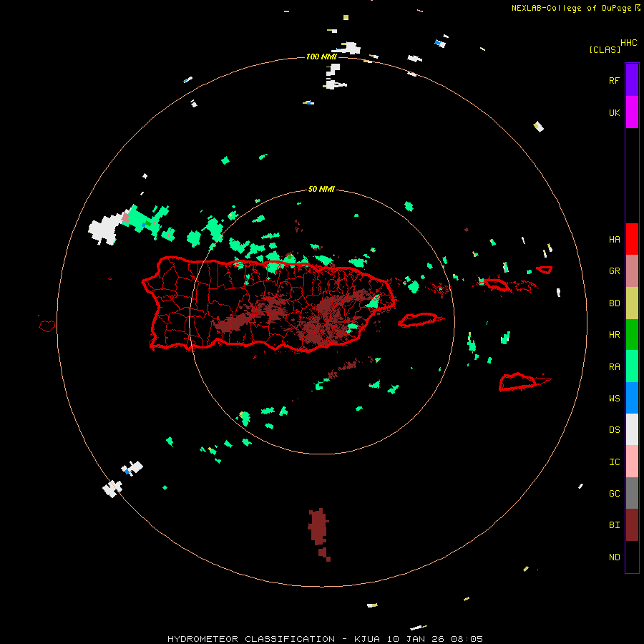Click the GC gray legend swatch

pyautogui.click(x=632, y=493)
